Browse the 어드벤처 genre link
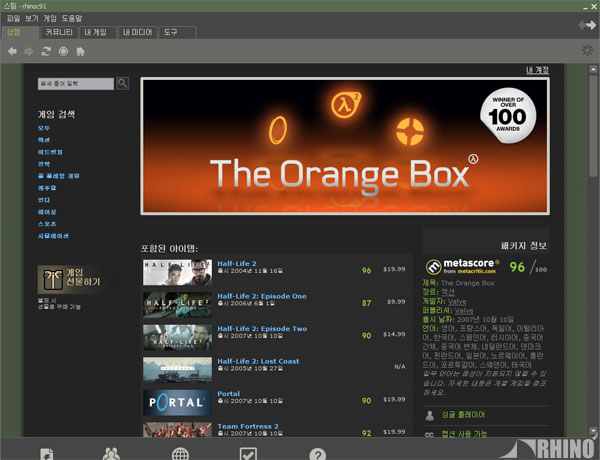 coord(50,152)
